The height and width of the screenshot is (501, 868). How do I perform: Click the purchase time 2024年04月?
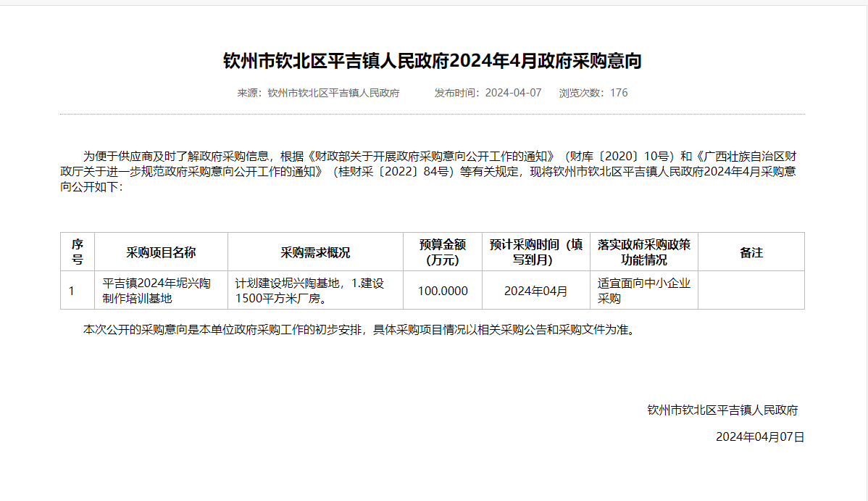[x=536, y=291]
